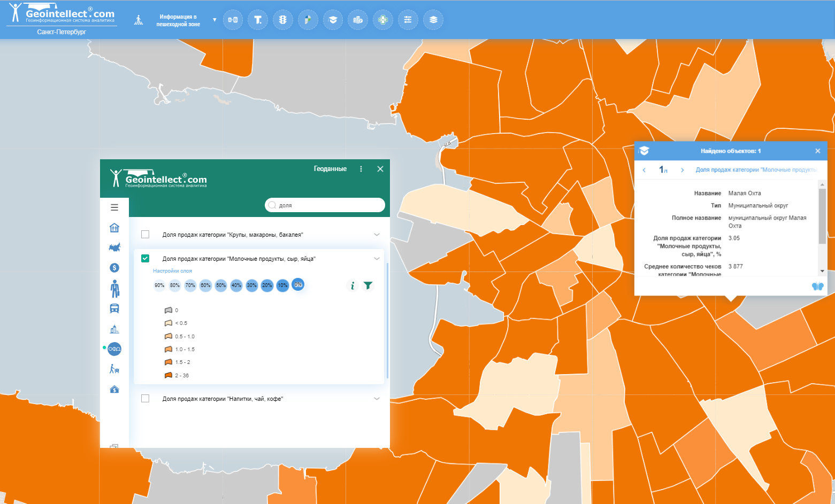Go to next object in results popup
This screenshot has width=835, height=504.
click(x=682, y=170)
